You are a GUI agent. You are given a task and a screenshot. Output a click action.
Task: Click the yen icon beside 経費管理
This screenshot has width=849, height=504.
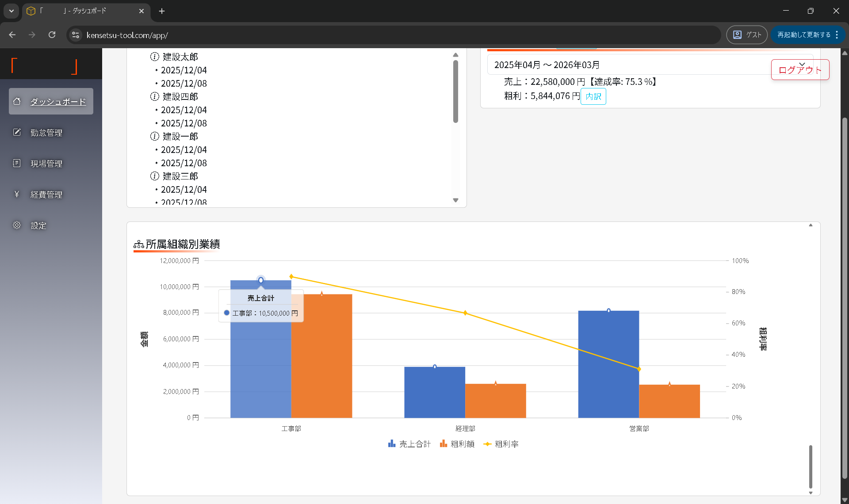17,194
